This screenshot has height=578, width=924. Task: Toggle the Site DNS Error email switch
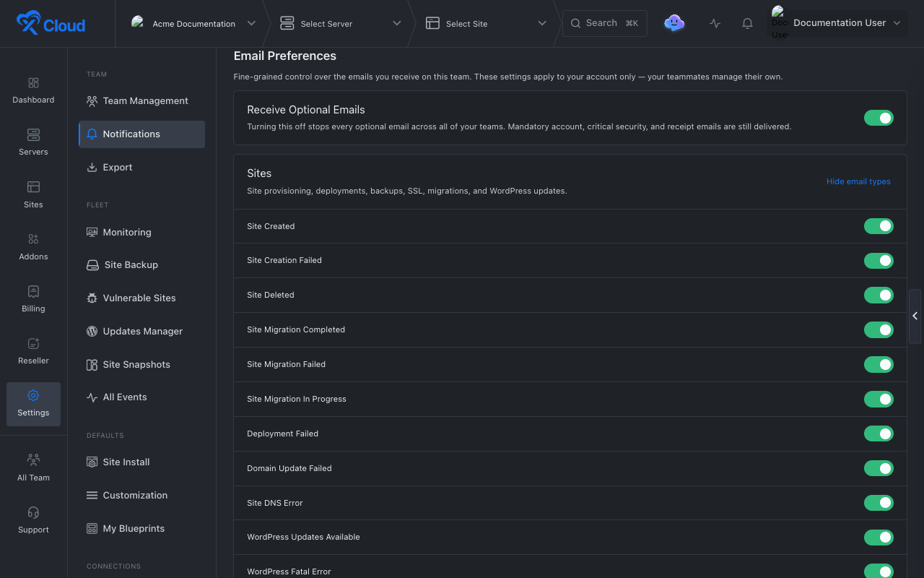coord(879,503)
